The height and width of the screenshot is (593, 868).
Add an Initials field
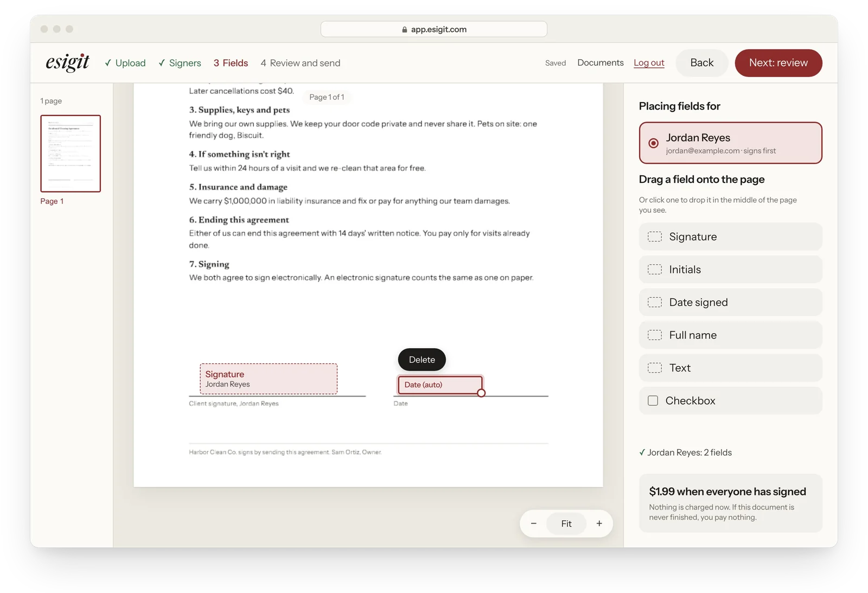pos(730,270)
